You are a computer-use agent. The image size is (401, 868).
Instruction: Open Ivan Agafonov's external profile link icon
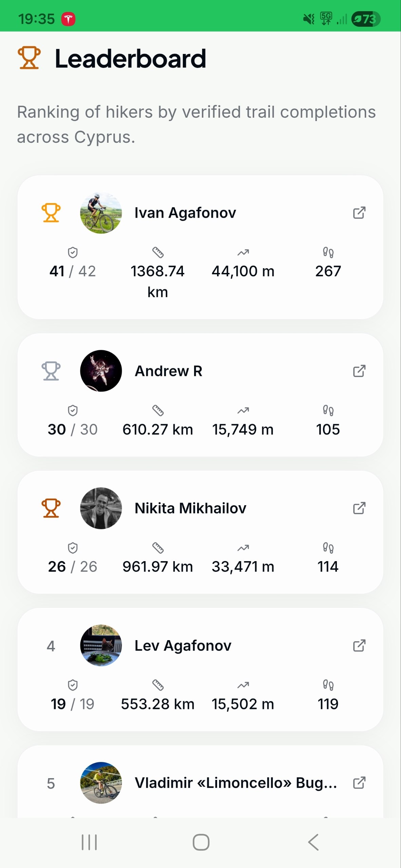(x=359, y=213)
